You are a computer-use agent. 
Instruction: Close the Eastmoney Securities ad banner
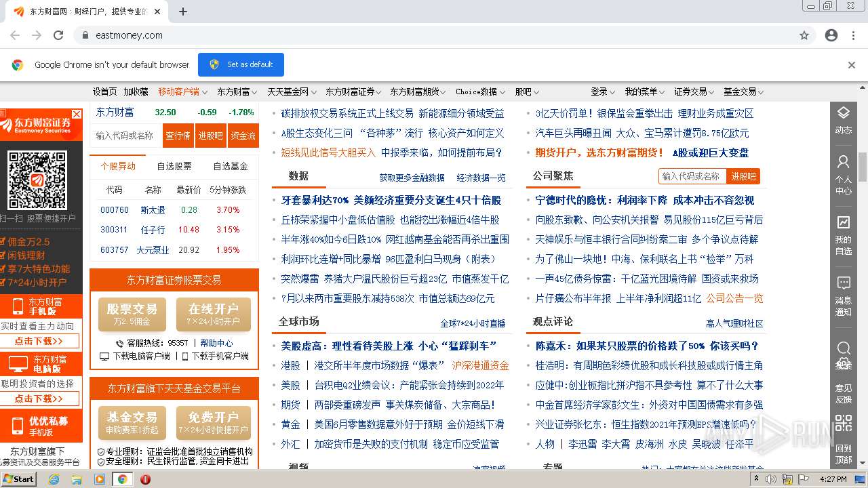click(77, 115)
